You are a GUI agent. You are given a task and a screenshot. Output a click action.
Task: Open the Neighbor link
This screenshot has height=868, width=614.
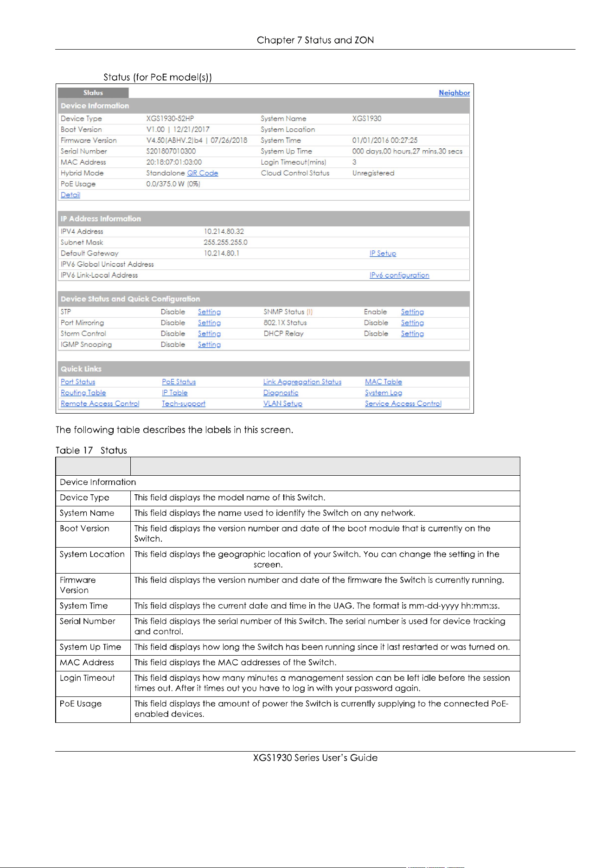(x=454, y=93)
